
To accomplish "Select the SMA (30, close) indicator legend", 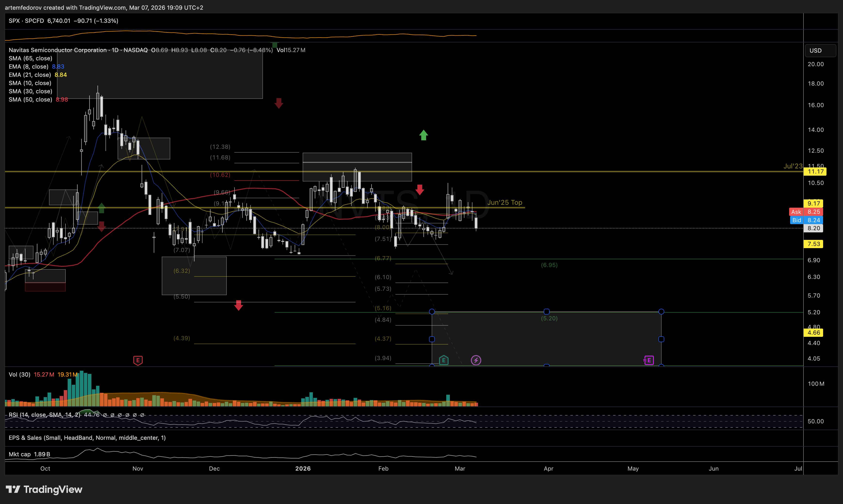I will pyautogui.click(x=30, y=91).
